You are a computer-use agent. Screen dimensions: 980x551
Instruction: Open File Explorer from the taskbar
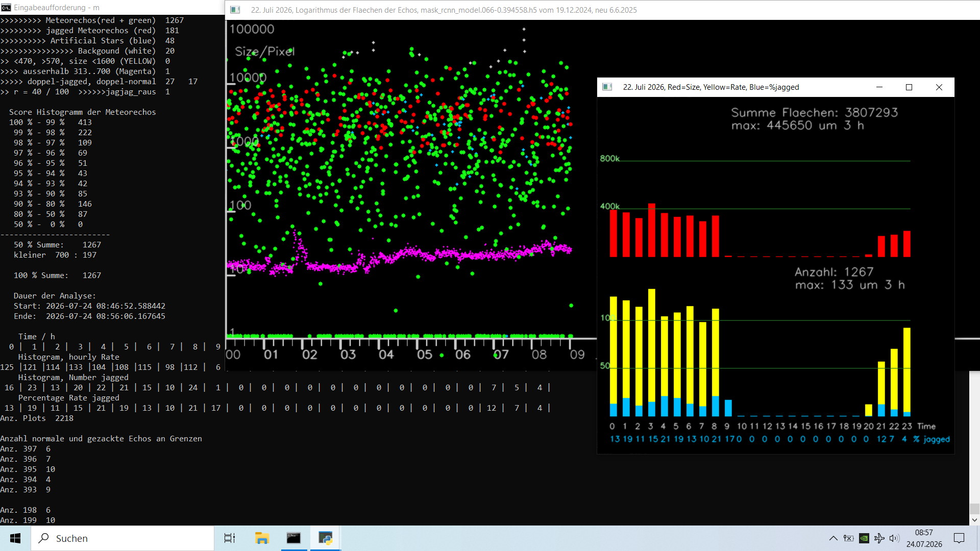pos(262,538)
